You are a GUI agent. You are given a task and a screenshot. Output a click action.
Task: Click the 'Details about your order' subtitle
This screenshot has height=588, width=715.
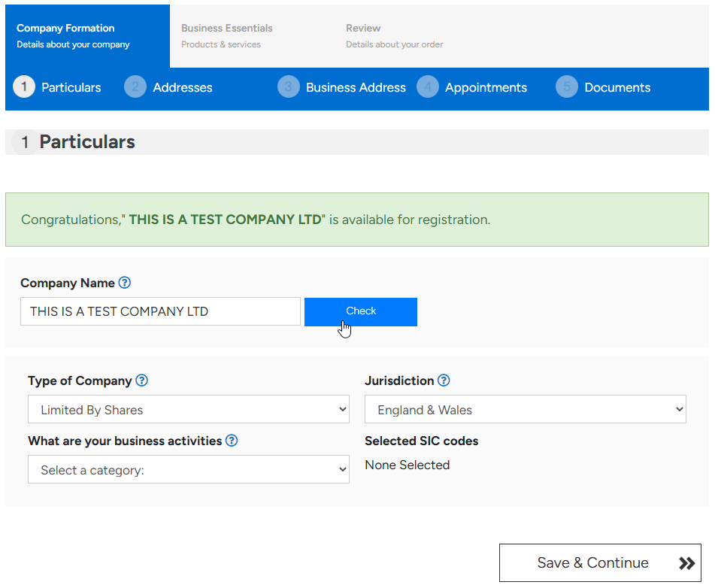point(395,44)
